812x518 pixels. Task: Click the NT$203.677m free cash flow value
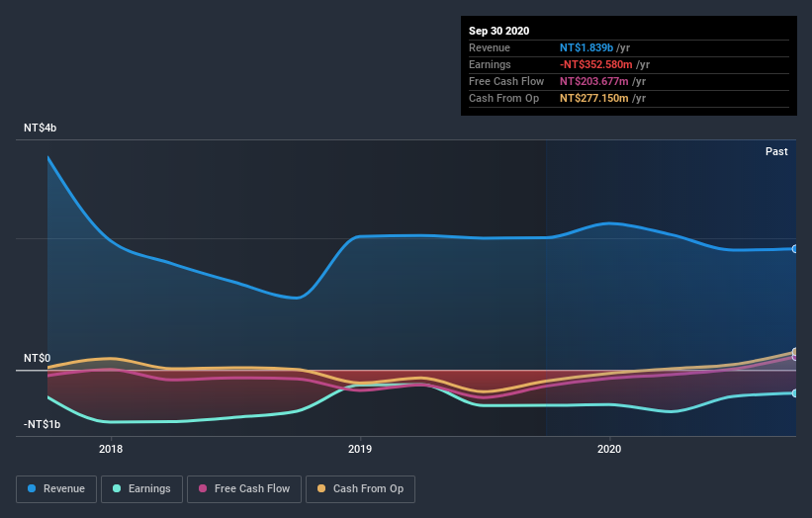coord(594,81)
